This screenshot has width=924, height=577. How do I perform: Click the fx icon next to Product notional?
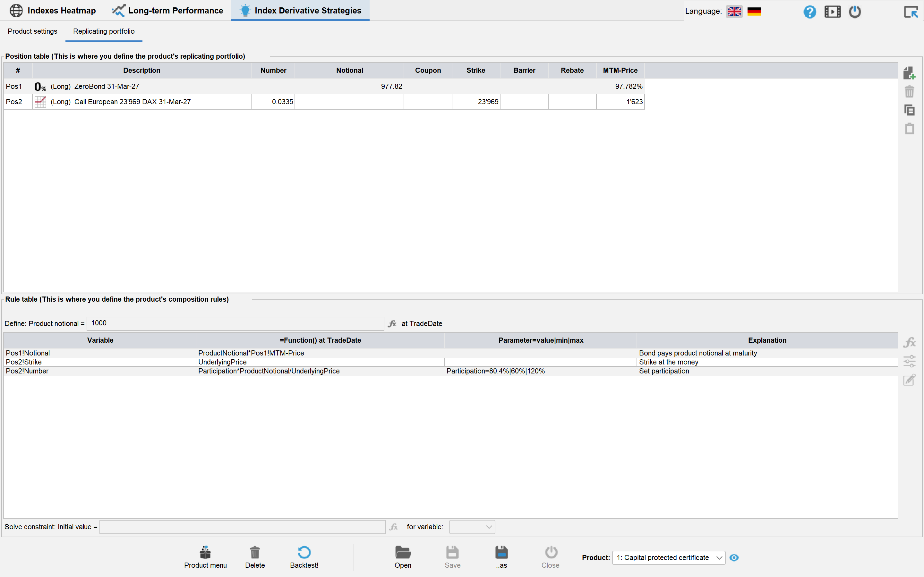coord(392,324)
